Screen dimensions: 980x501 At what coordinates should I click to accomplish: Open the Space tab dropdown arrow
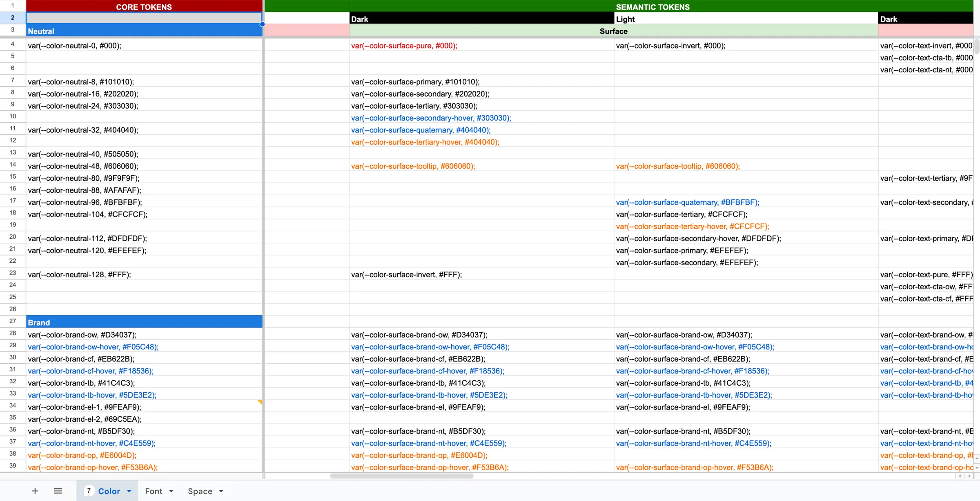[x=221, y=491]
